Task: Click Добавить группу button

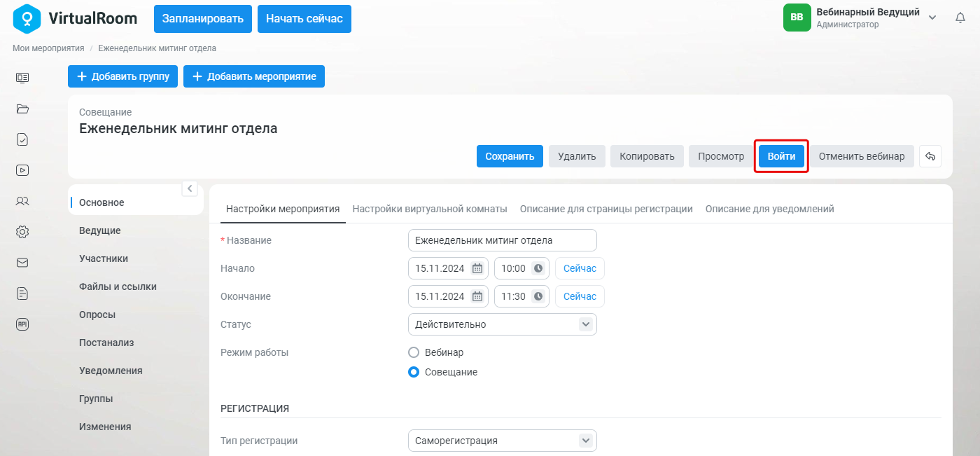Action: coord(123,76)
